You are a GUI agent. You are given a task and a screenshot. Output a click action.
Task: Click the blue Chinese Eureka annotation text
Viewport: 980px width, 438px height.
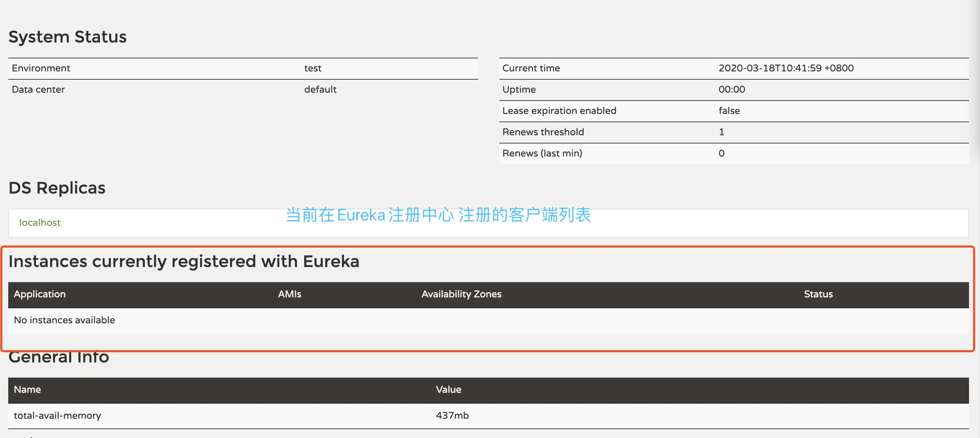click(438, 215)
